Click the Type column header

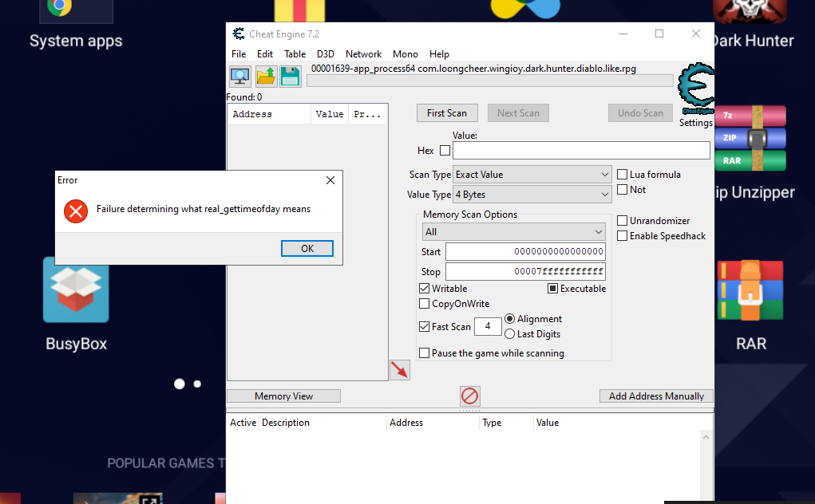coord(506,423)
